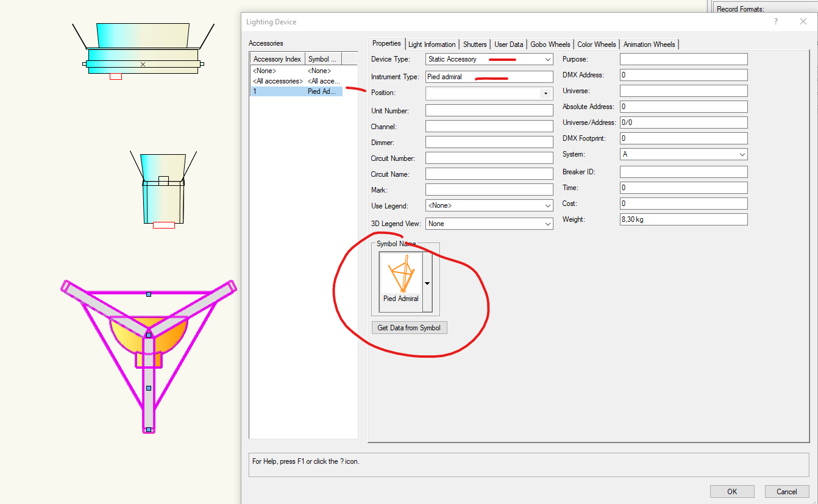Switch to the Light Information tab
Screen dimensions: 818x504
click(x=432, y=44)
